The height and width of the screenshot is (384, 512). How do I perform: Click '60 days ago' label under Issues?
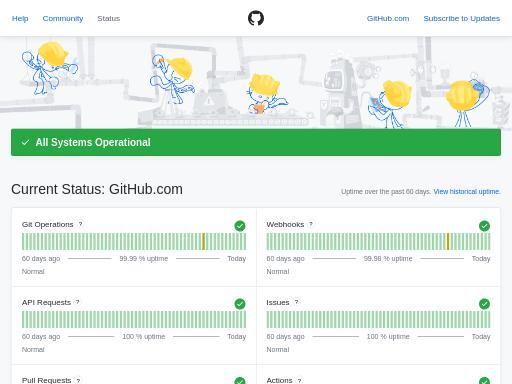(285, 337)
